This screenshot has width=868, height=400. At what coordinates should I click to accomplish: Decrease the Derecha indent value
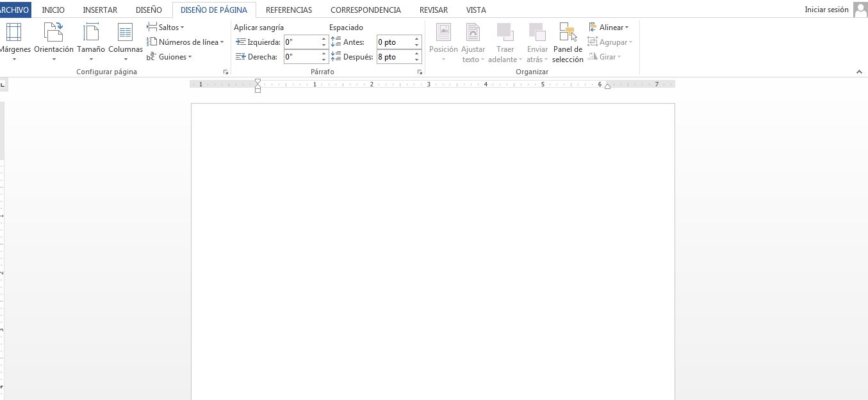(x=324, y=60)
